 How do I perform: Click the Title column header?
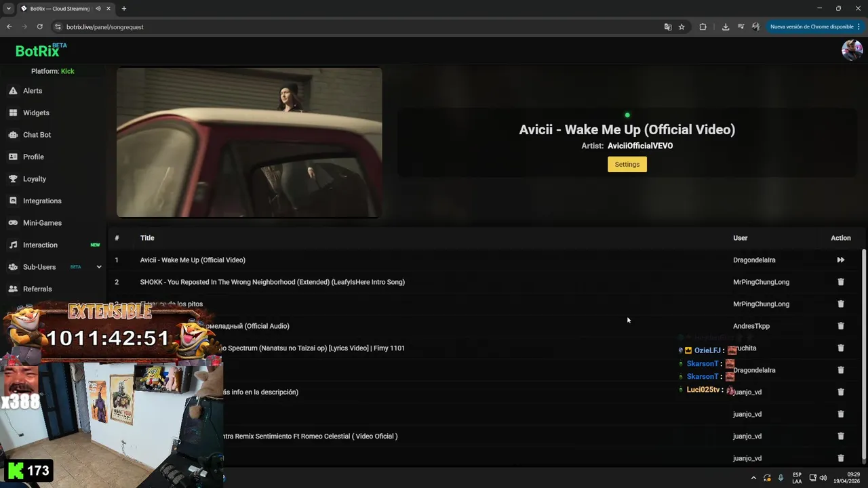(147, 238)
